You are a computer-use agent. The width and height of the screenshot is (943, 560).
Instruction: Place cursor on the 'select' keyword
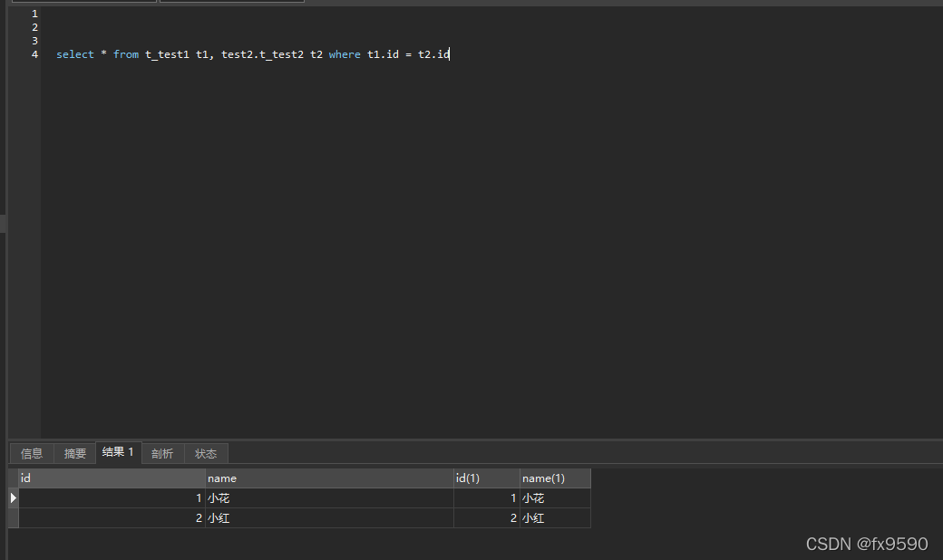(75, 54)
